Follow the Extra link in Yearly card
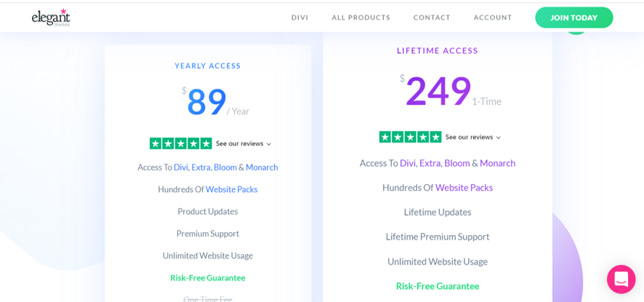 pos(201,167)
